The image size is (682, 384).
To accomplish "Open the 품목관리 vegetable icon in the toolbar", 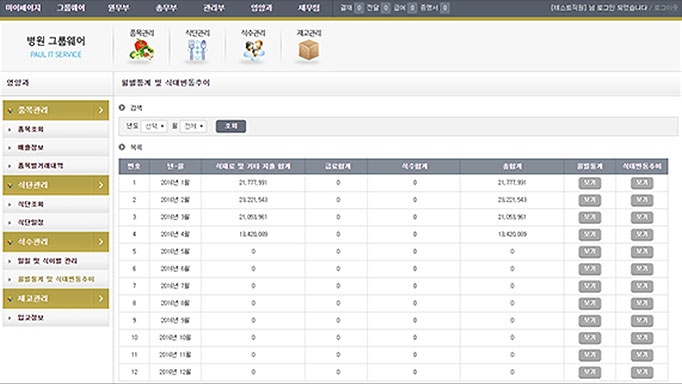I will click(x=142, y=50).
